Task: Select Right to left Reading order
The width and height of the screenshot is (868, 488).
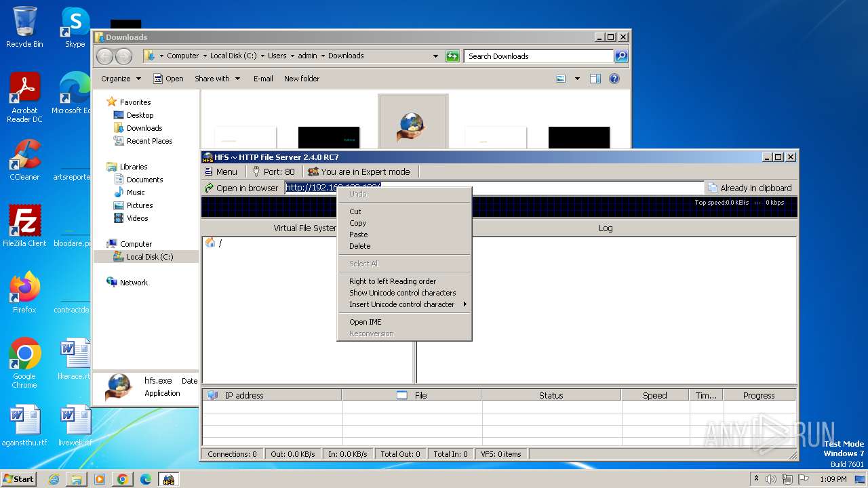Action: [x=404, y=281]
